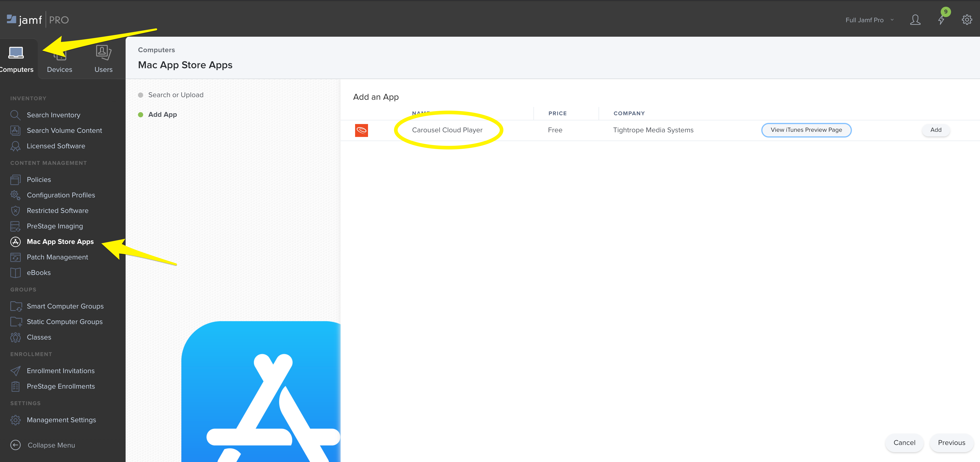Click the Configuration Profiles gears icon
The height and width of the screenshot is (462, 980).
pyautogui.click(x=15, y=195)
